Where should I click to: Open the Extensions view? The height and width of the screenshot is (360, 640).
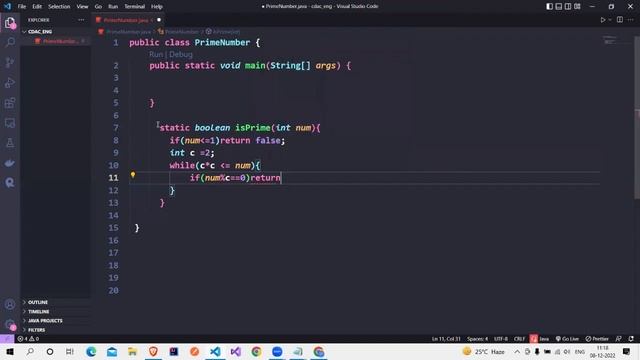click(10, 102)
